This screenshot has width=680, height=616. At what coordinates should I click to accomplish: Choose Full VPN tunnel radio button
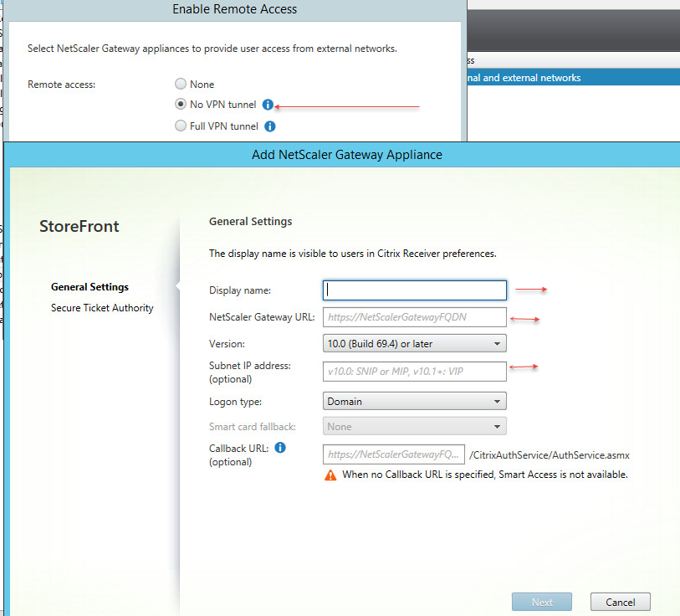181,126
